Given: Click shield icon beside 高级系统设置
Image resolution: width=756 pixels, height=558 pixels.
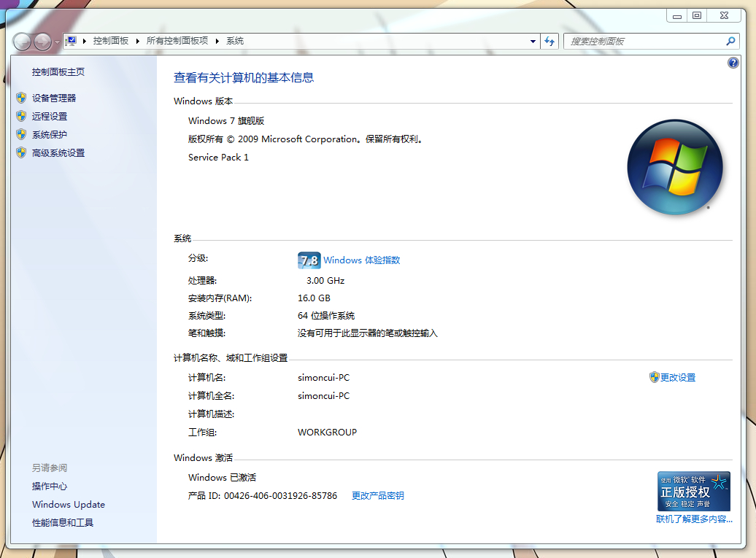Looking at the screenshot, I should 21,152.
